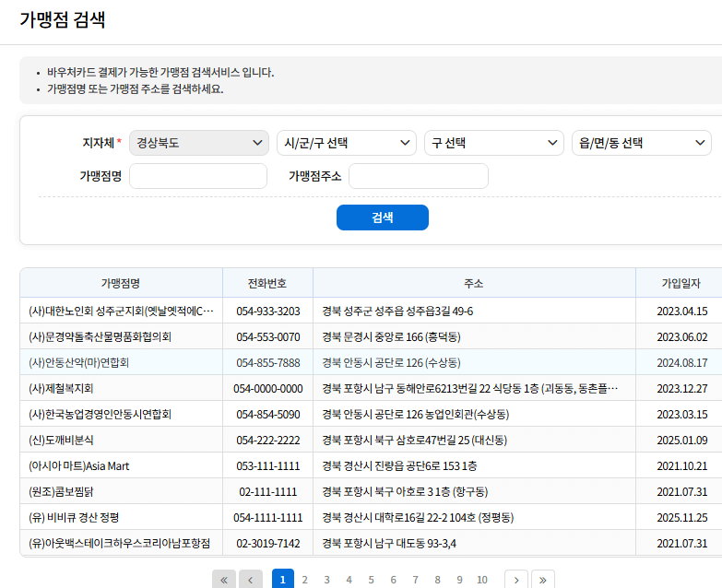Click address 경북 포항시 북구 삼호로47번길 25
This screenshot has width=722, height=588.
click(414, 440)
